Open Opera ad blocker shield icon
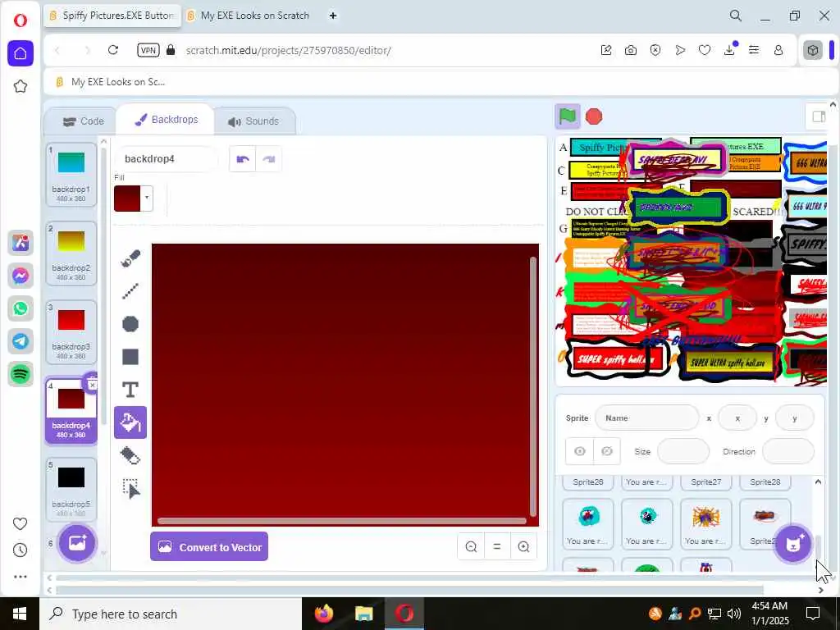Viewport: 840px width, 630px height. click(x=655, y=50)
